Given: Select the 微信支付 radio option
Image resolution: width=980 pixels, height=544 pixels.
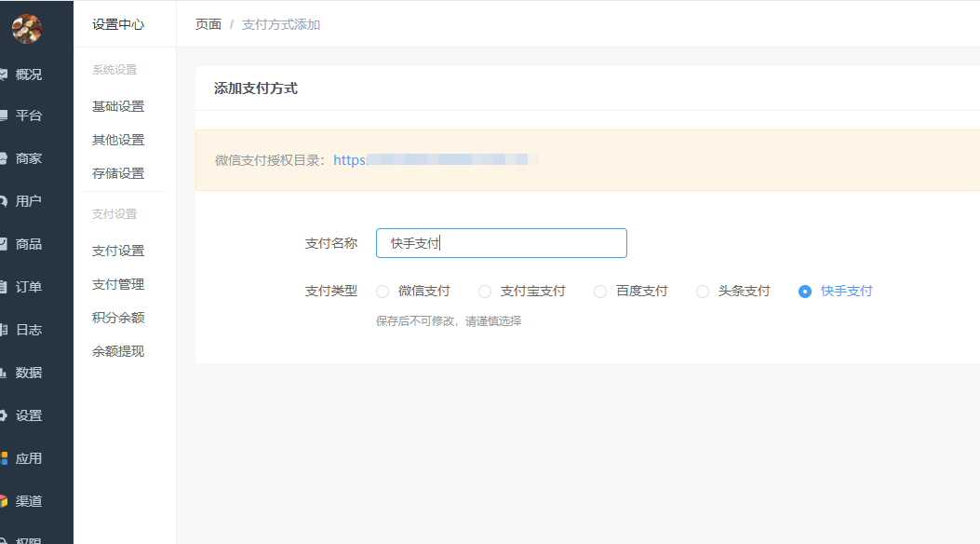Looking at the screenshot, I should pos(383,292).
